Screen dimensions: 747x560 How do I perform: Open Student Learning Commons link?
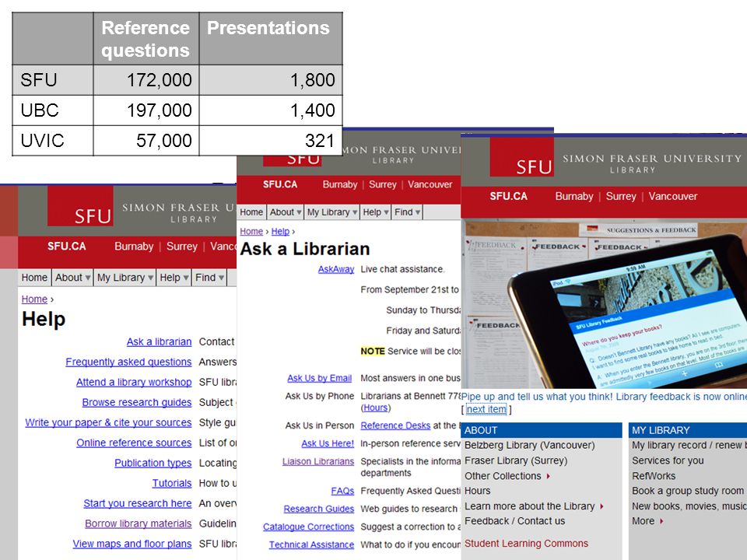(x=526, y=544)
